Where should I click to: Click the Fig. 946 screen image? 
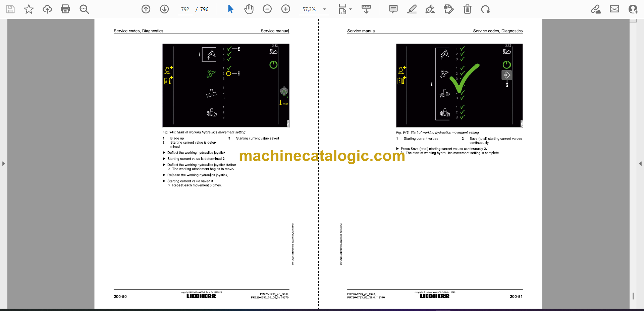459,85
